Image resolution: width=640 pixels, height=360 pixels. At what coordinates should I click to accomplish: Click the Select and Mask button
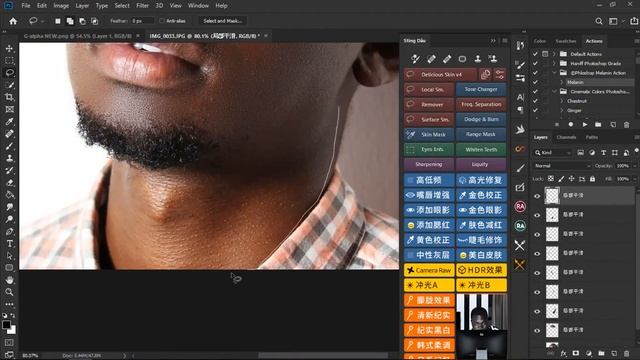click(222, 21)
